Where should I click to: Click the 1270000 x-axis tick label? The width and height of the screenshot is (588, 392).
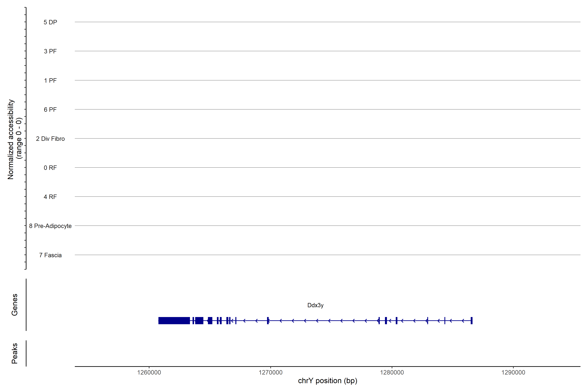coord(270,373)
